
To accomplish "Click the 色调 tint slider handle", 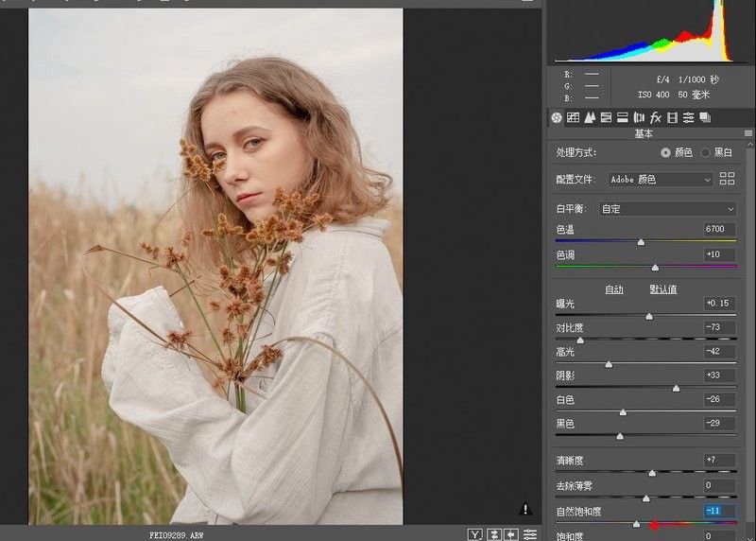I will 655,267.
